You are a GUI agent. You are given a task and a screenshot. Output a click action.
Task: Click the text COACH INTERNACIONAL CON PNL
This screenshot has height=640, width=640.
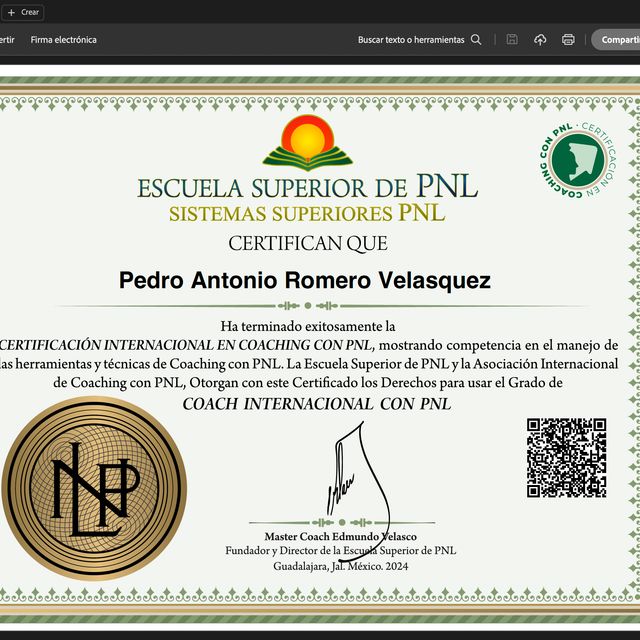317,404
